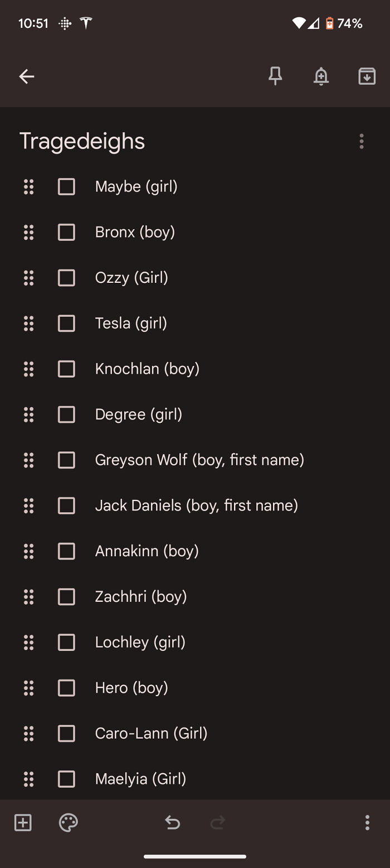Viewport: 390px width, 868px height.
Task: Open the checklist options three-dot menu
Action: click(x=362, y=141)
